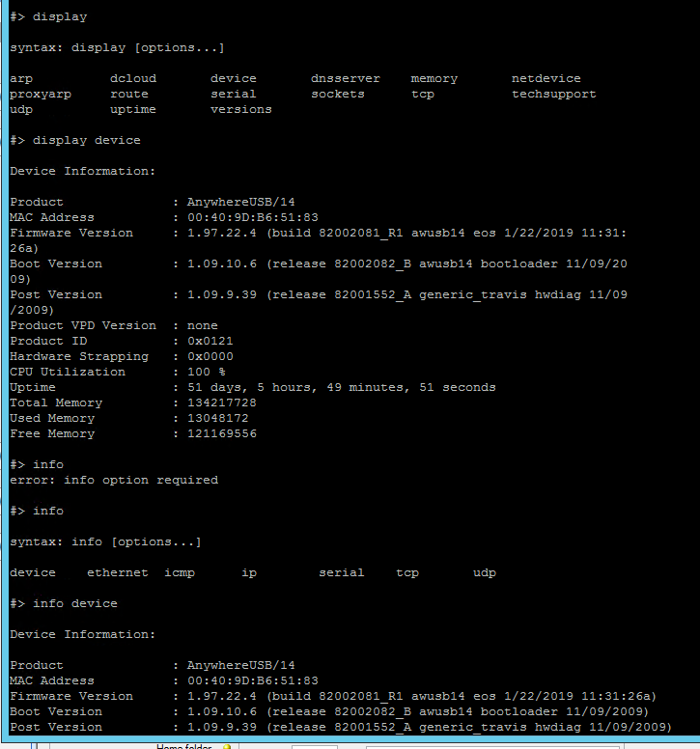Click the "uptime" display option
700x749 pixels.
(133, 110)
